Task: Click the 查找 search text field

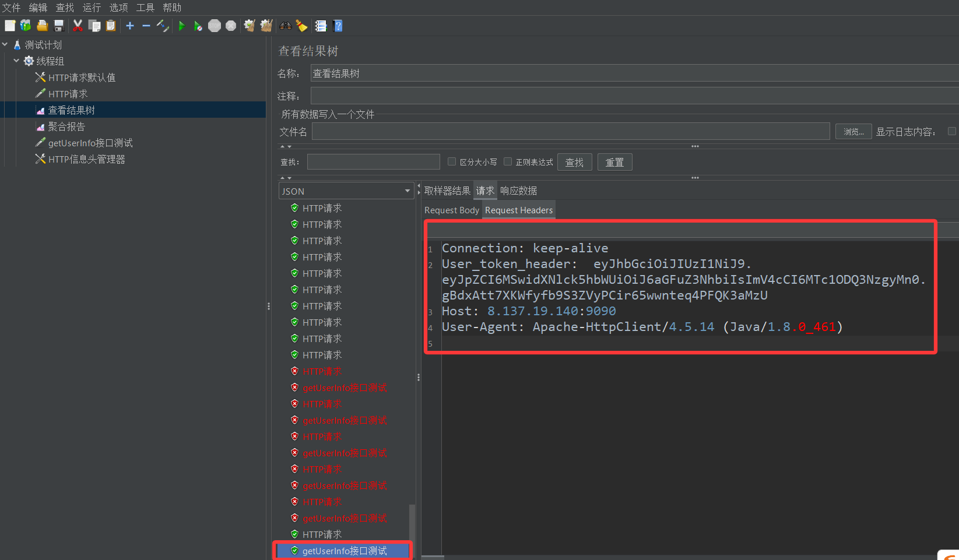Action: (x=374, y=161)
